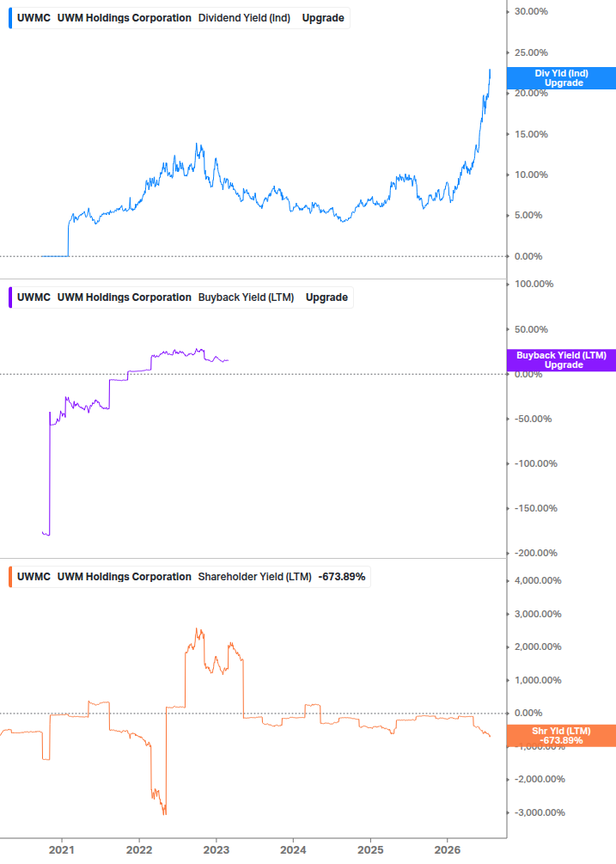Click Upgrade link in Dividend Yield legend

click(x=323, y=18)
